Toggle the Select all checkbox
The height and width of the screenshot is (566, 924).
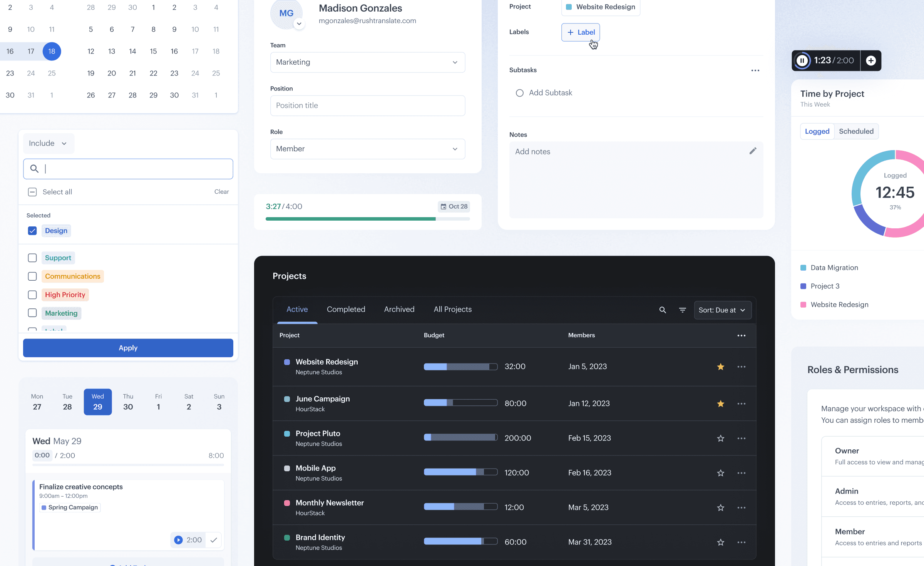coord(32,192)
